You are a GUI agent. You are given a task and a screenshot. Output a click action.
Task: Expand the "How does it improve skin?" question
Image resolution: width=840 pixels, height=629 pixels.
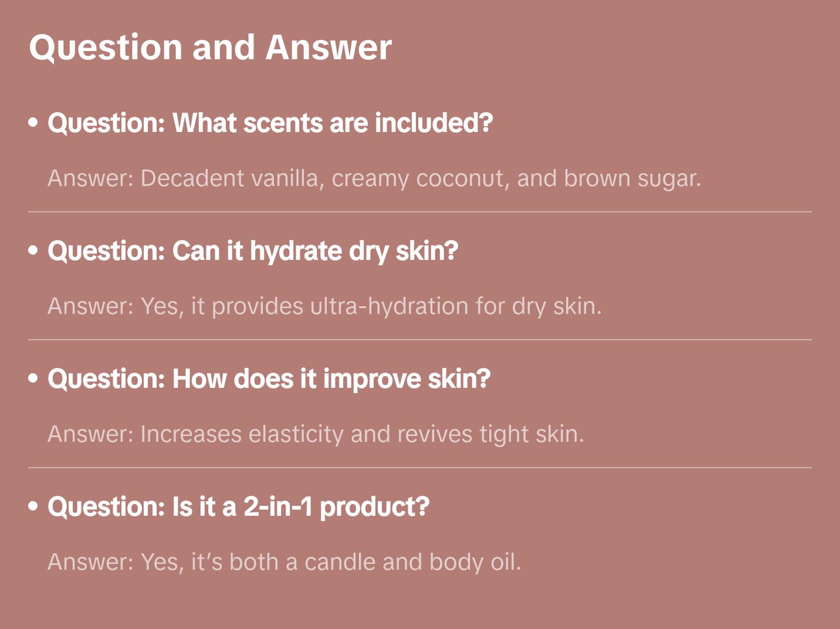tap(269, 379)
